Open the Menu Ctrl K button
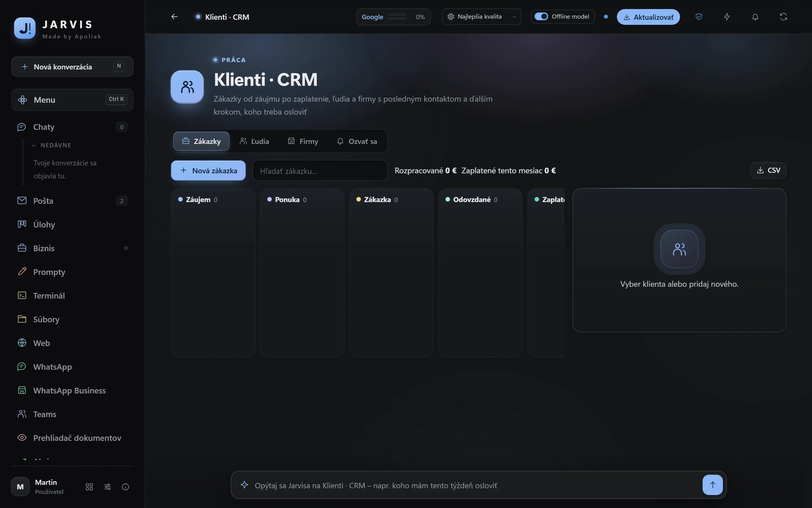This screenshot has height=508, width=812. [x=72, y=100]
